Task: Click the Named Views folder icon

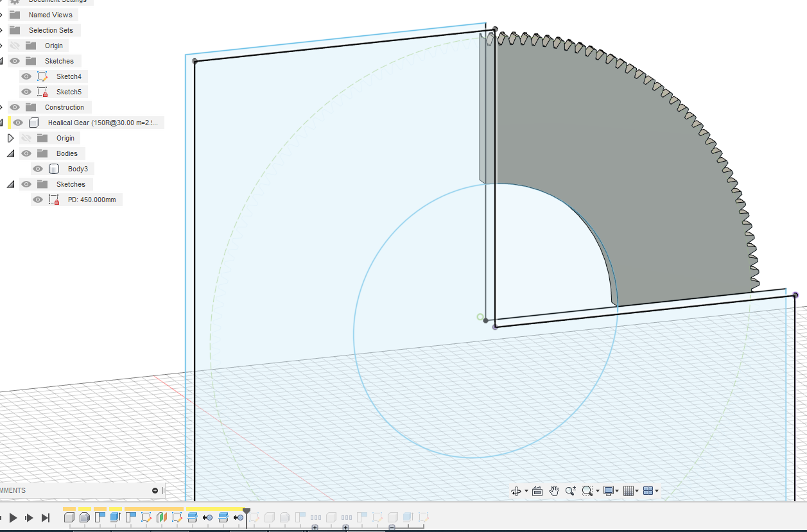Action: (15, 15)
